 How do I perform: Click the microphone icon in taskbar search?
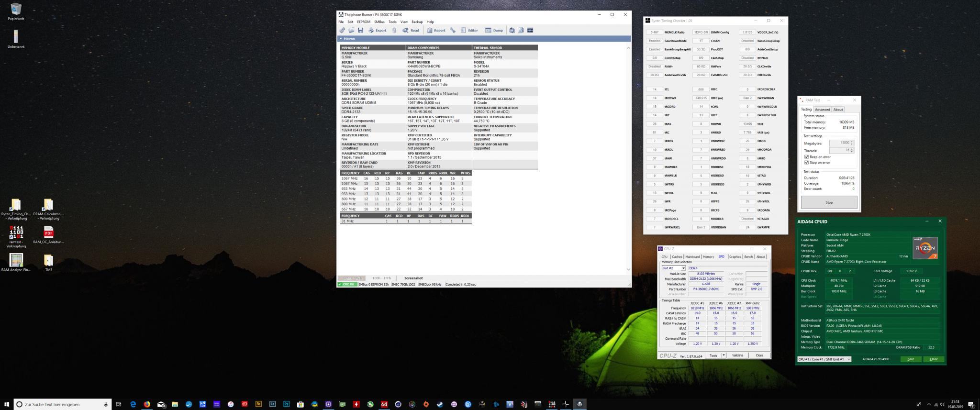[106, 404]
